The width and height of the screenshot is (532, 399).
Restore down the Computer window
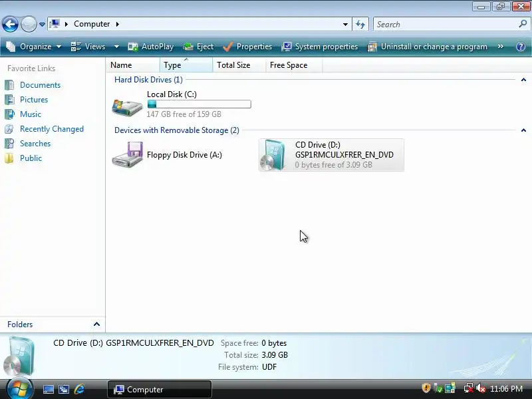coord(501,6)
